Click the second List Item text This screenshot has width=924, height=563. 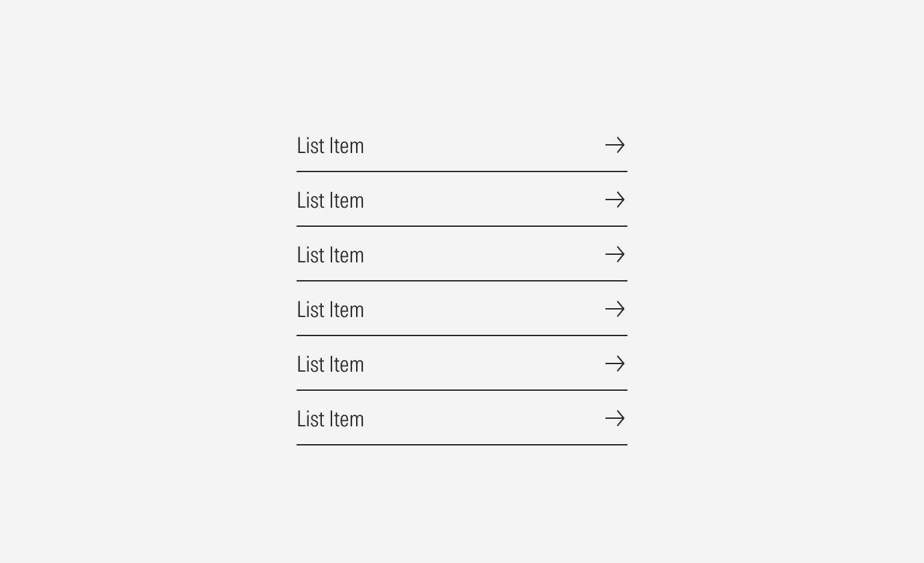pos(330,200)
